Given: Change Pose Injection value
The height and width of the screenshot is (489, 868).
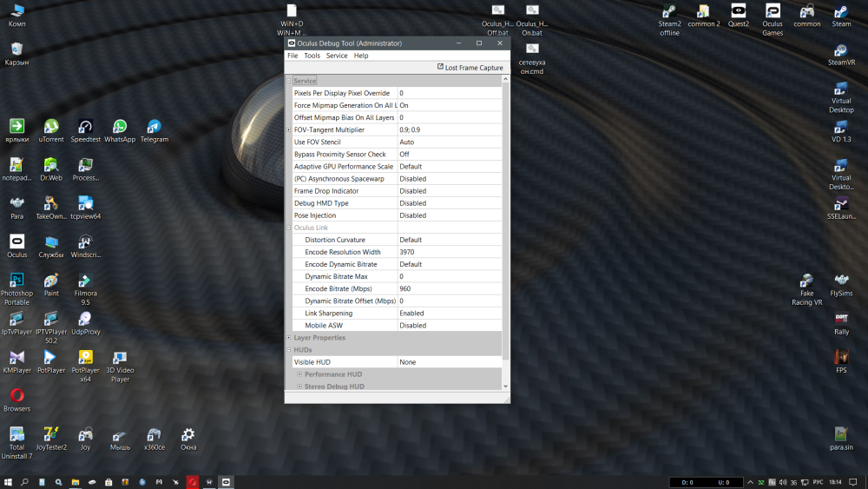Looking at the screenshot, I should click(450, 215).
